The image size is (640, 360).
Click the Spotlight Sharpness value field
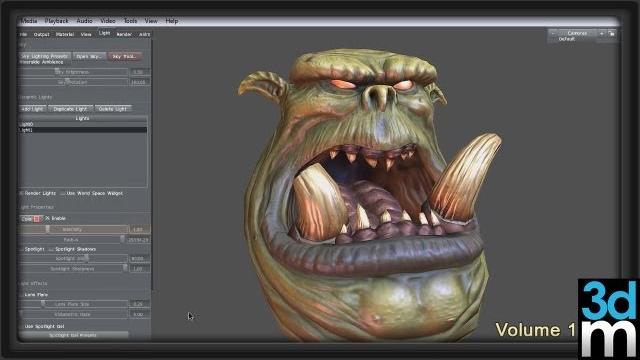140,269
